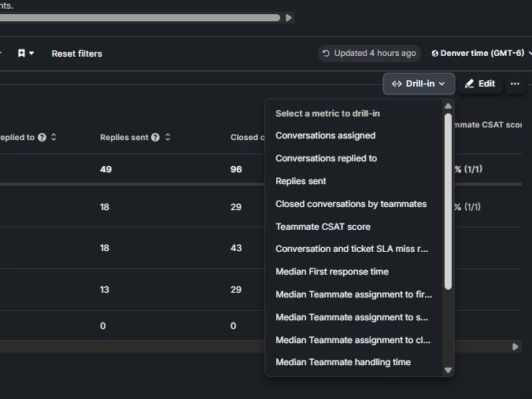Pick Median Teammate assignment to fir... item

354,294
